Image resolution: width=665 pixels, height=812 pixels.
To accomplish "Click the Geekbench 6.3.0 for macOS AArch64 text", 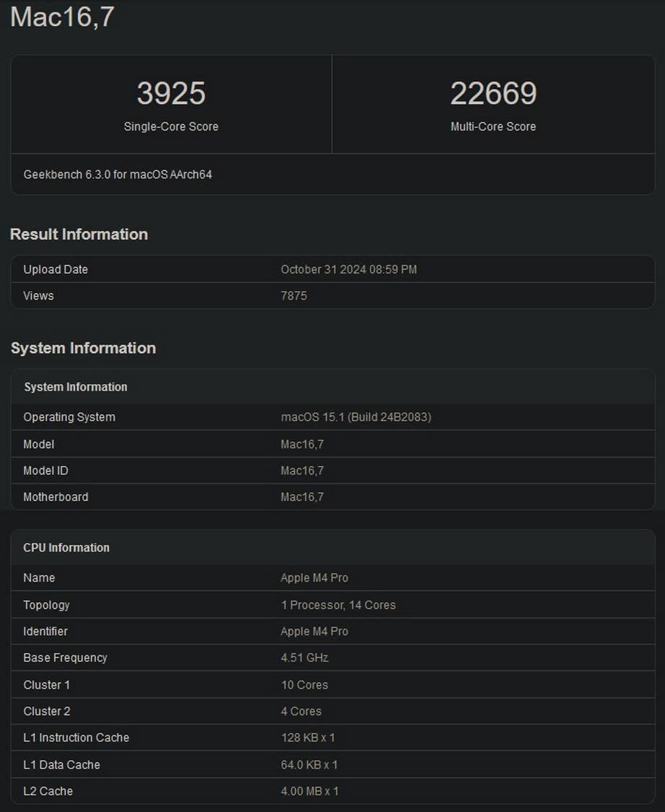I will coord(118,175).
